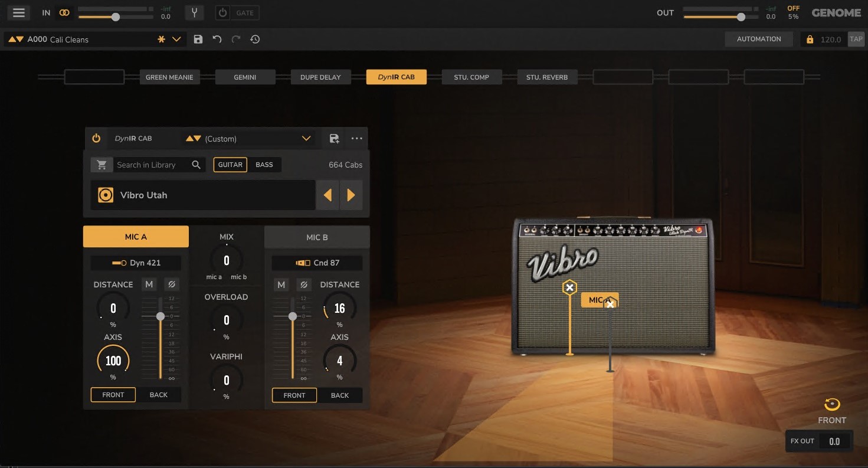Go to the next cabinet

coord(351,195)
